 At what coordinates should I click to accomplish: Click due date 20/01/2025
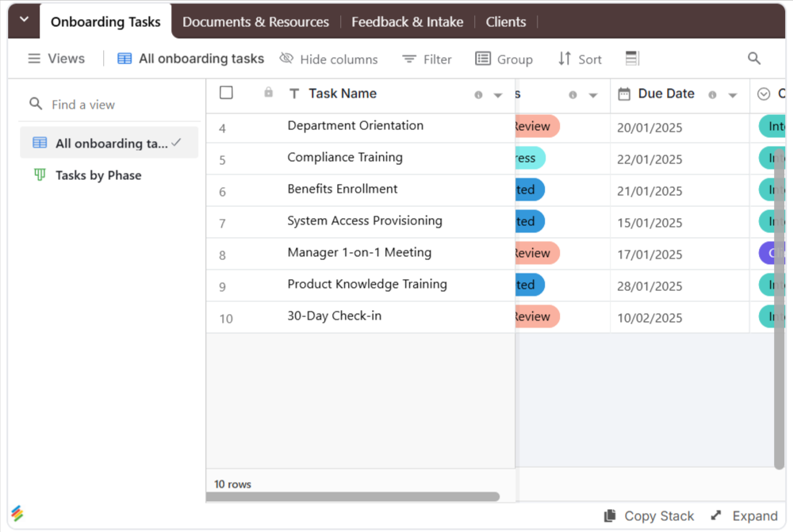click(x=649, y=128)
